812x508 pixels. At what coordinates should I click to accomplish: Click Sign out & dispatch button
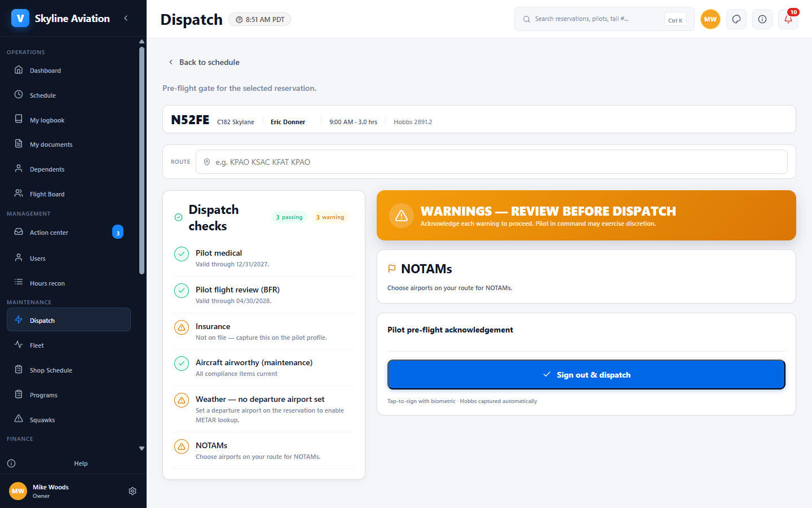(586, 375)
